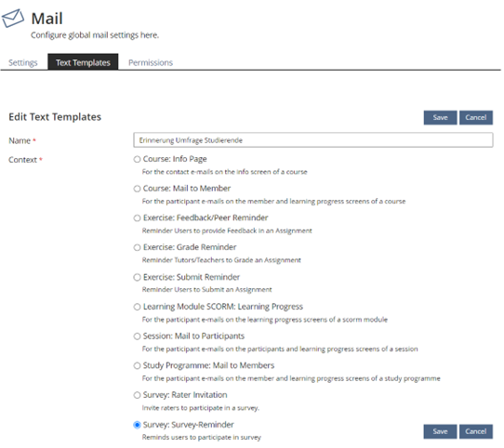504x448 pixels.
Task: Select Learning Module SCORM: Learning Progress
Action: click(138, 307)
